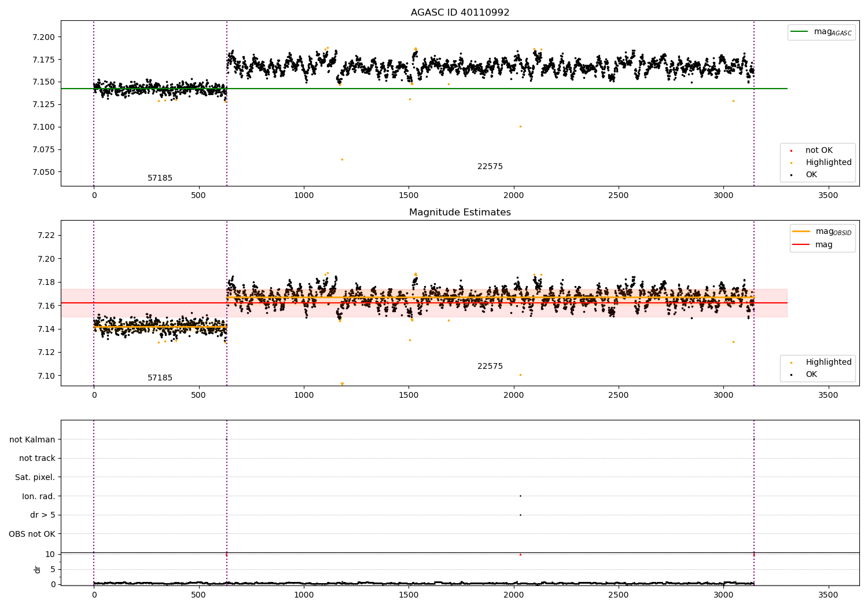Viewport: 868px width, 608px height.
Task: Click the 'dr > 5' row label
Action: pyautogui.click(x=43, y=515)
